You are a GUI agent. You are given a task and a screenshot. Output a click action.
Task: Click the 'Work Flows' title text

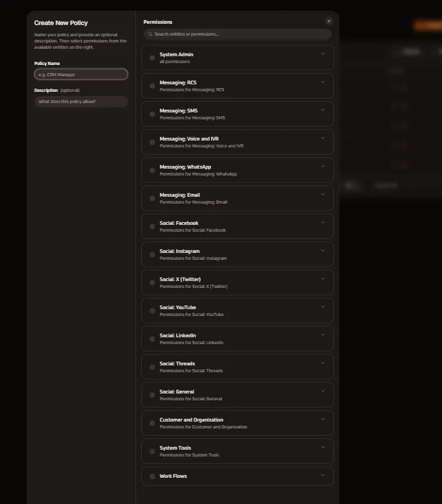pos(173,476)
